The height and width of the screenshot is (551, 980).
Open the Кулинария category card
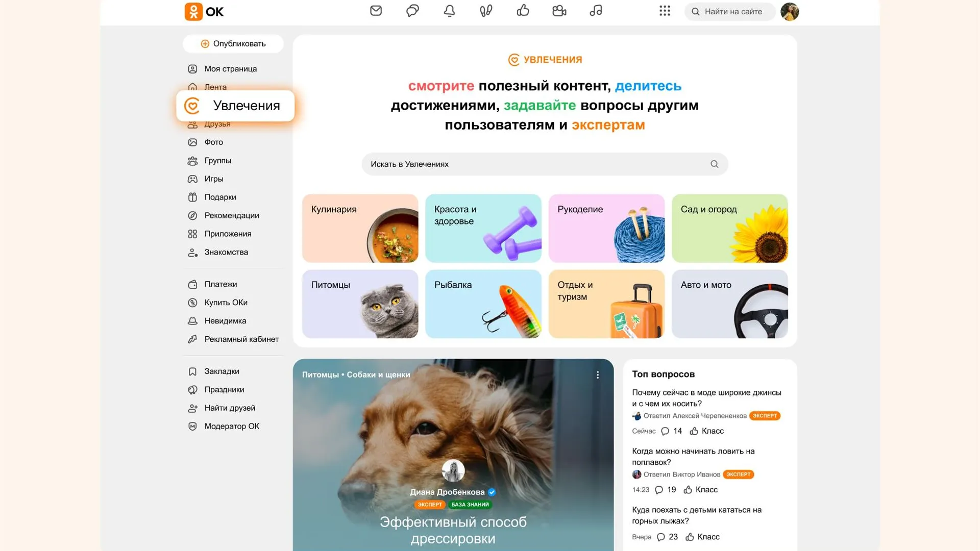coord(360,229)
